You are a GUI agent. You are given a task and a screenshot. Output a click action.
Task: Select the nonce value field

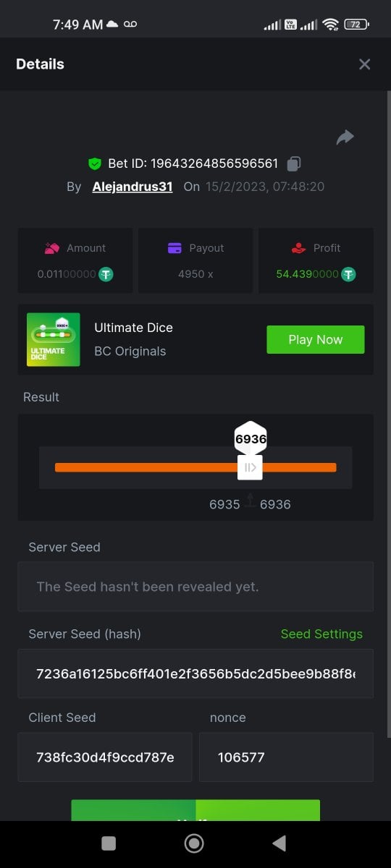pos(287,757)
